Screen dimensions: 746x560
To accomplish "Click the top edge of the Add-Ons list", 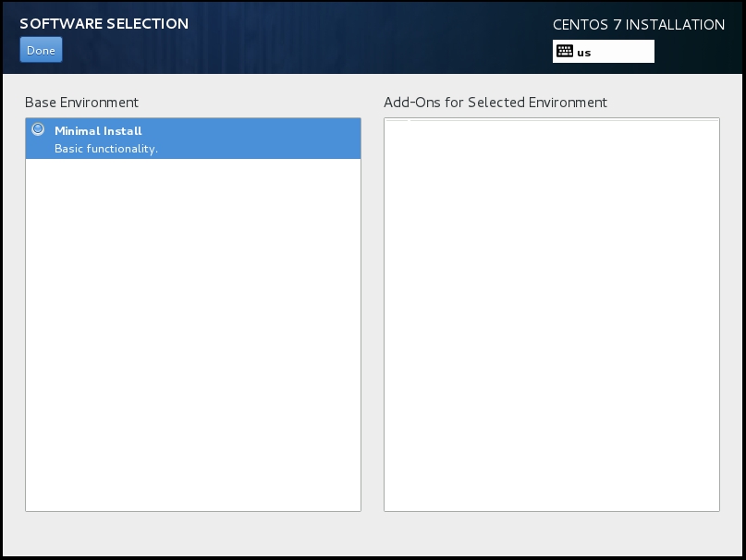I will click(x=551, y=119).
